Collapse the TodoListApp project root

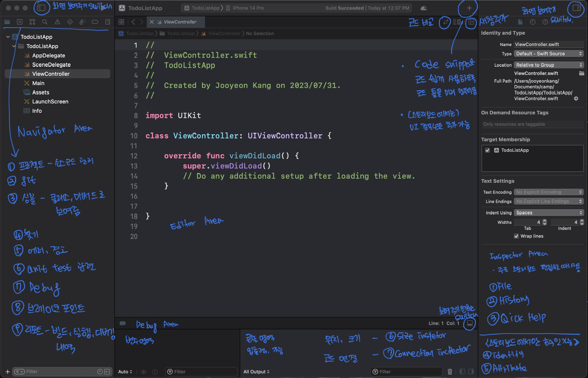[8, 37]
